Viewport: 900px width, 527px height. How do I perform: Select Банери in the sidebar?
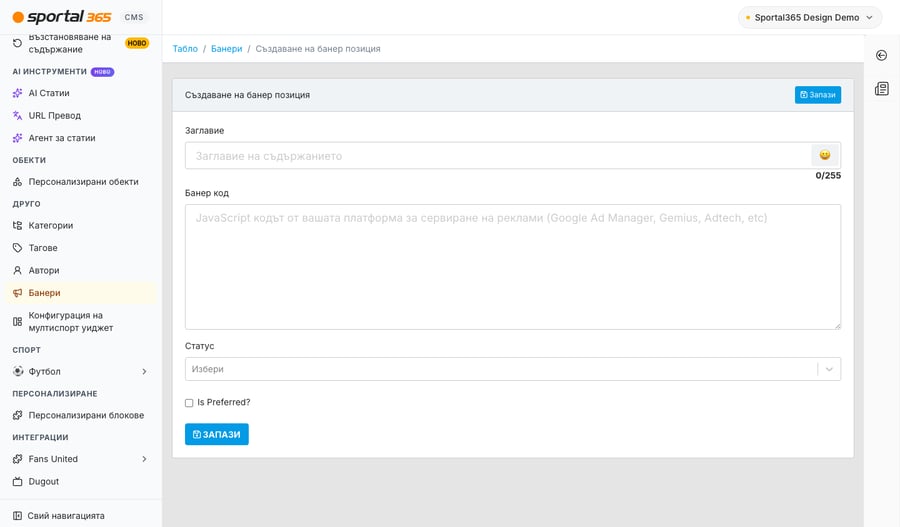tap(80, 293)
